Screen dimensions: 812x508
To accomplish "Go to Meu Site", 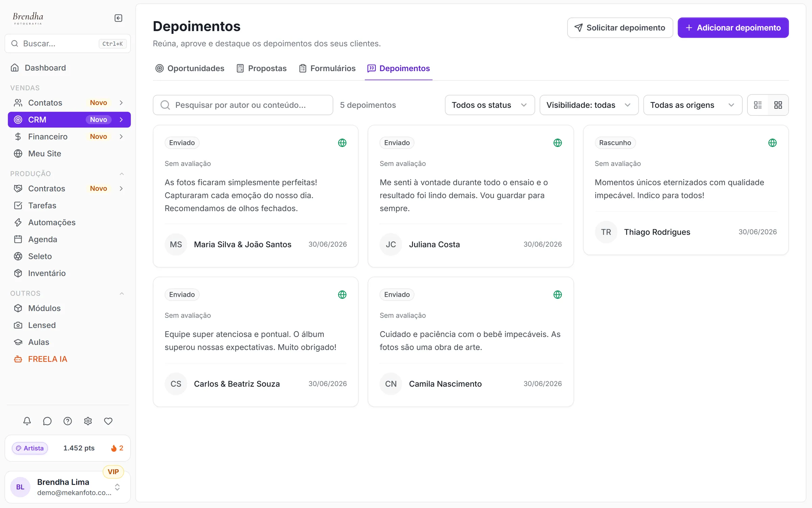I will tap(69, 153).
